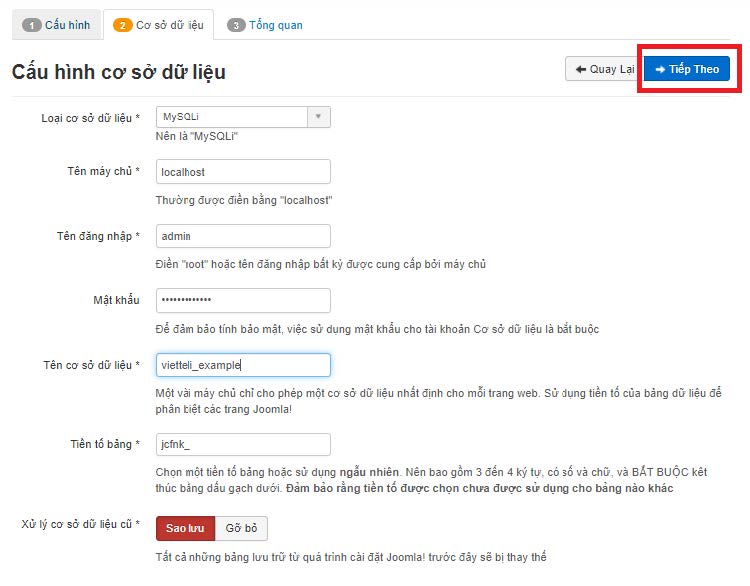This screenshot has height=586, width=750.
Task: Click the Mật khẩu password field
Action: (243, 300)
